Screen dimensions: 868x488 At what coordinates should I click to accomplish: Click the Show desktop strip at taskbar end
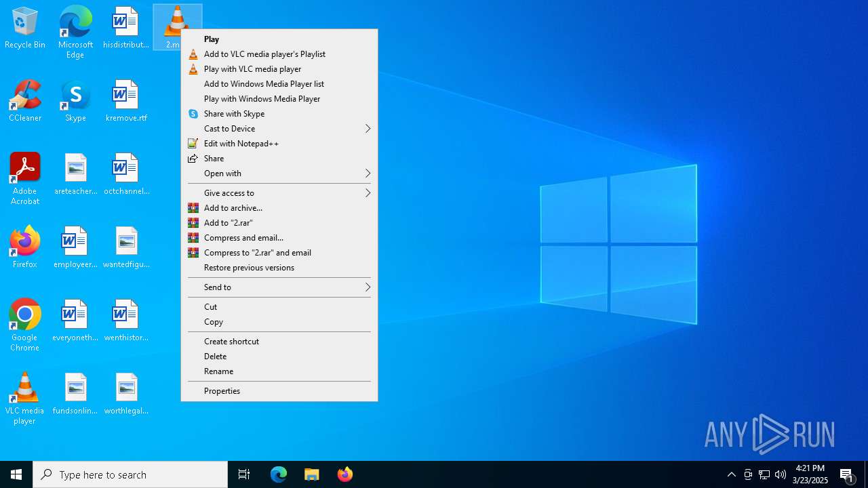[866, 474]
